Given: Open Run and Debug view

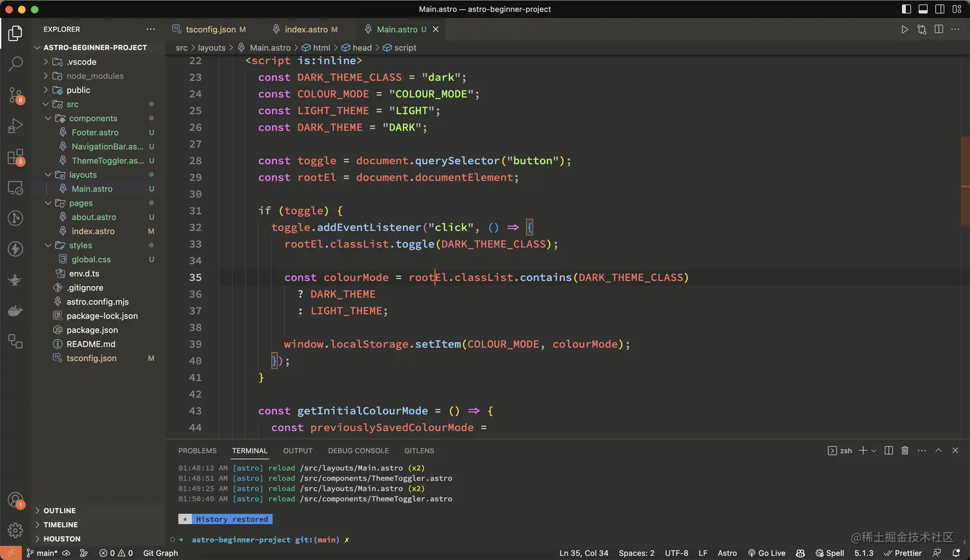Looking at the screenshot, I should coord(15,126).
